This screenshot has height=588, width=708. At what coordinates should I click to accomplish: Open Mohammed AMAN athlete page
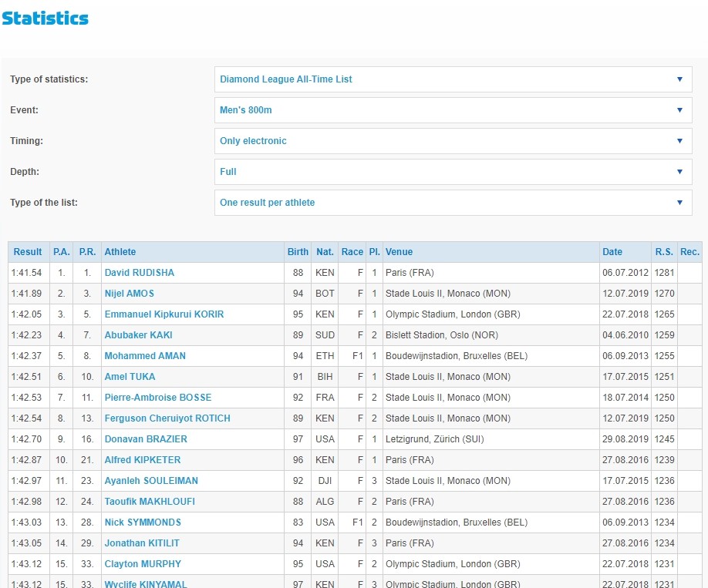tap(145, 356)
